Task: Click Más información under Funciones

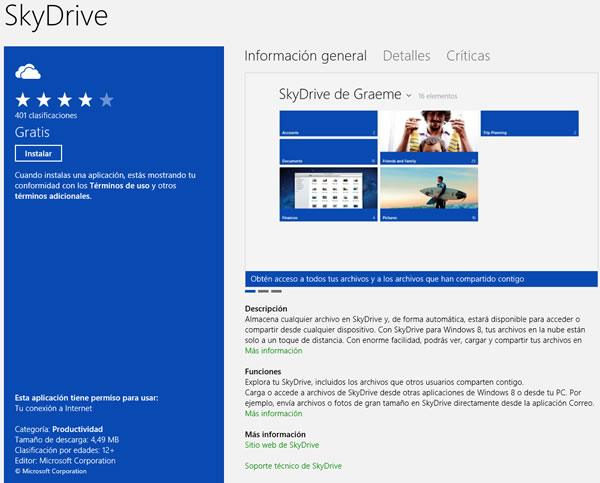Action: pos(273,413)
